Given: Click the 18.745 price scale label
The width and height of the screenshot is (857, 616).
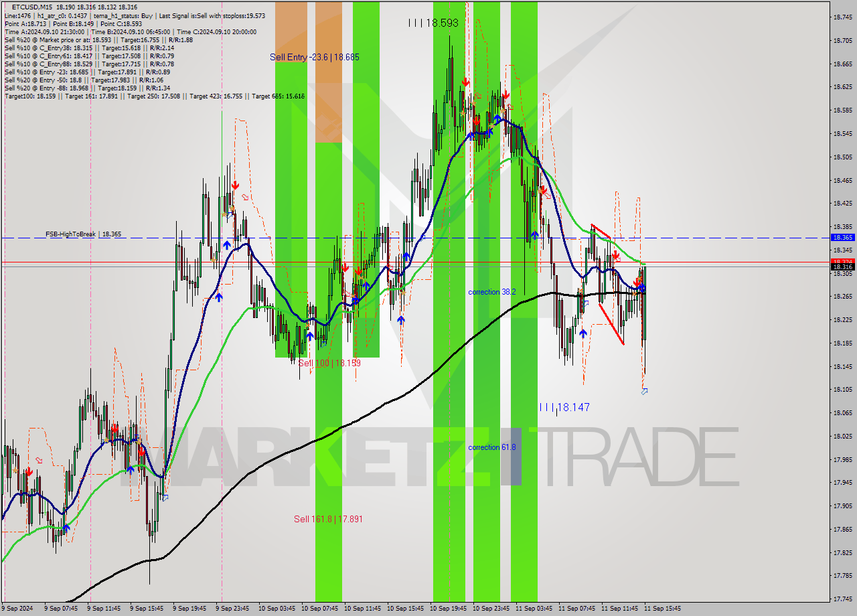Looking at the screenshot, I should [842, 17].
